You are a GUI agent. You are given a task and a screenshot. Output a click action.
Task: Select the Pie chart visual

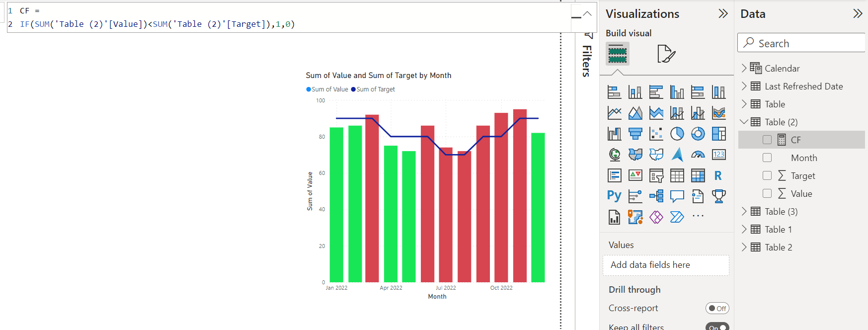click(x=677, y=134)
